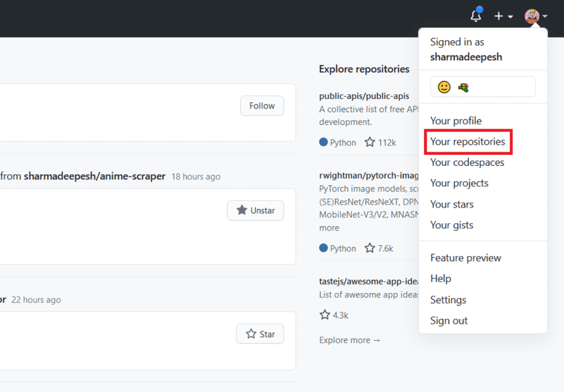Click star icon next to 4.3k
564x392 pixels.
click(x=325, y=315)
